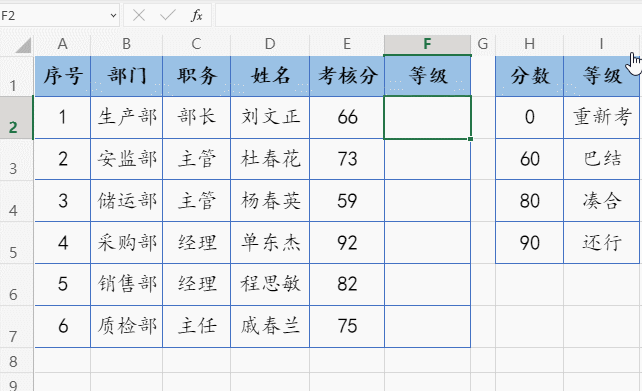The height and width of the screenshot is (391, 642).
Task: Select column B header
Action: tap(127, 44)
